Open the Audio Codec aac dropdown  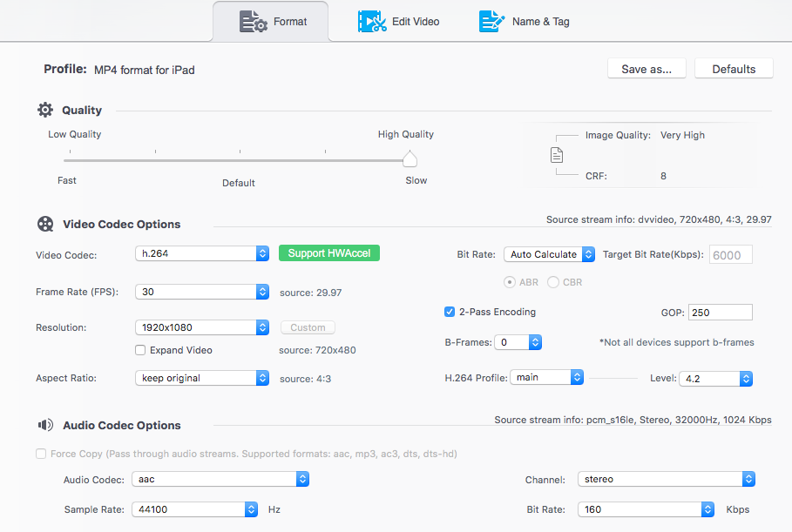coord(220,479)
